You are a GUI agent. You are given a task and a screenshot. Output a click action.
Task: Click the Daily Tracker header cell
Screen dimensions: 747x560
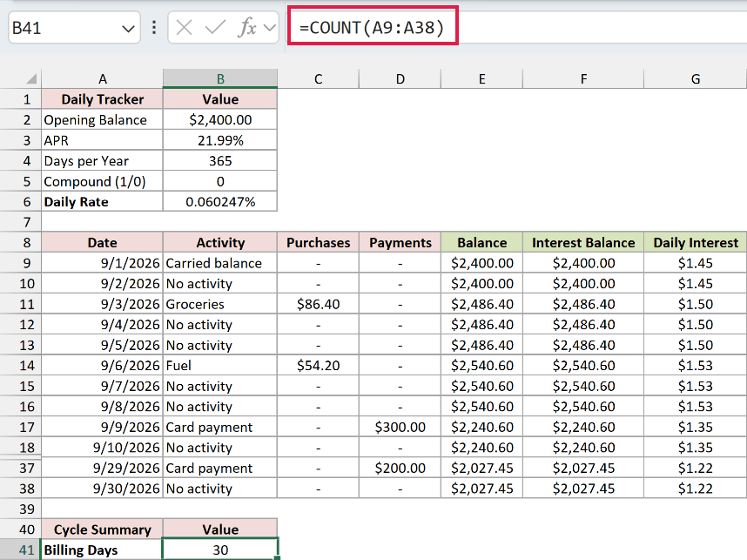[x=103, y=99]
